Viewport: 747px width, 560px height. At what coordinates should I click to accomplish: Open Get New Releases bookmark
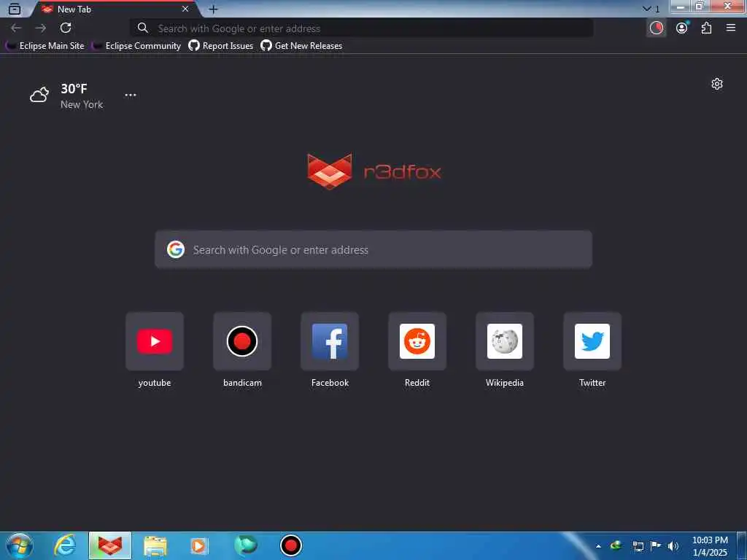(x=301, y=46)
